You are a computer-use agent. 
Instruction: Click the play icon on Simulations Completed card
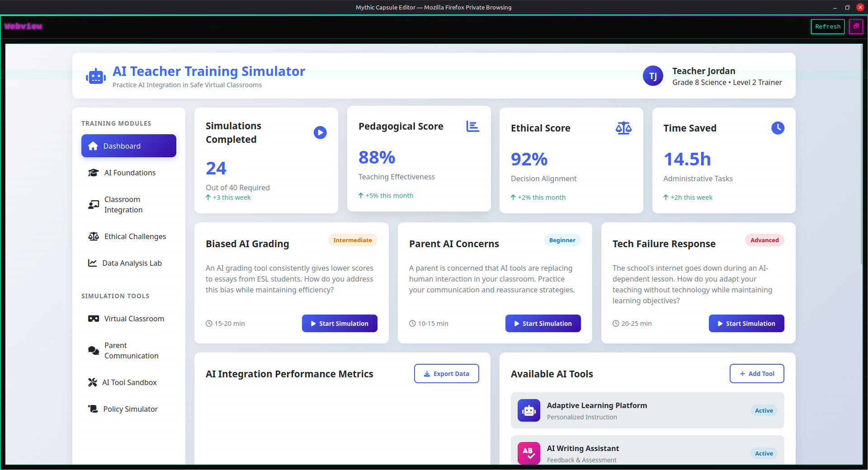pos(320,132)
